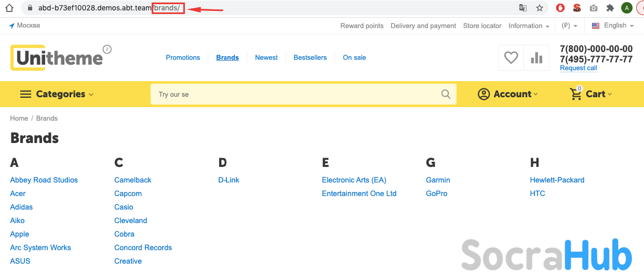The width and height of the screenshot is (644, 273).
Task: Open the English language selector
Action: [613, 25]
